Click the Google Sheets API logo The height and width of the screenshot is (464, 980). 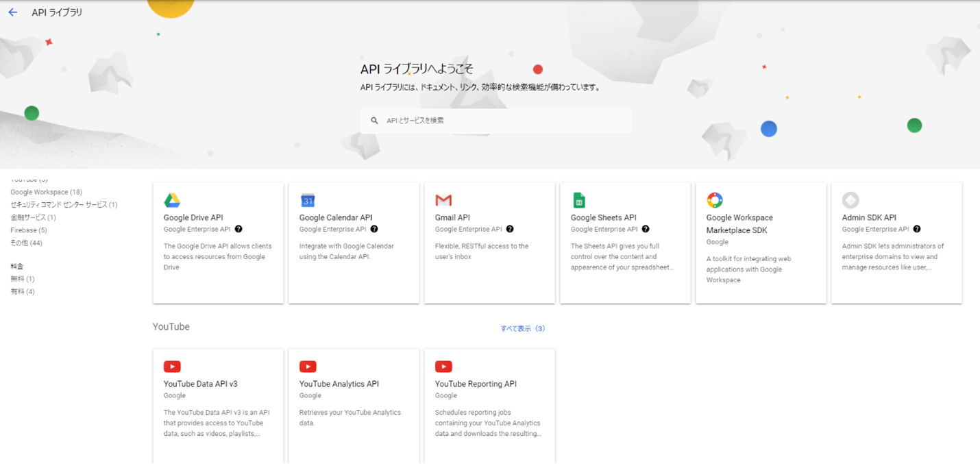point(579,200)
